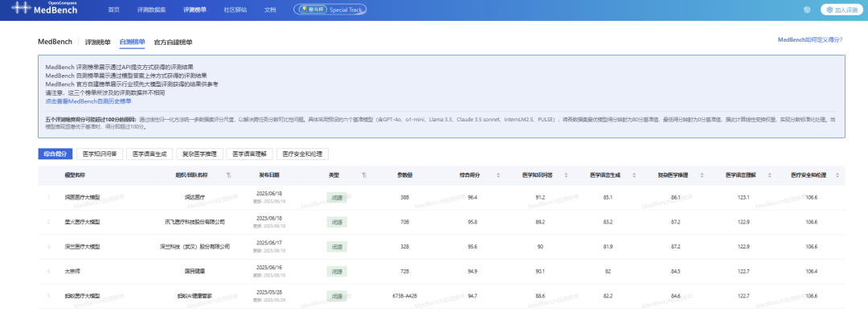
Task: Click the filter icon for 组织/团队名称 column
Action: pyautogui.click(x=228, y=175)
